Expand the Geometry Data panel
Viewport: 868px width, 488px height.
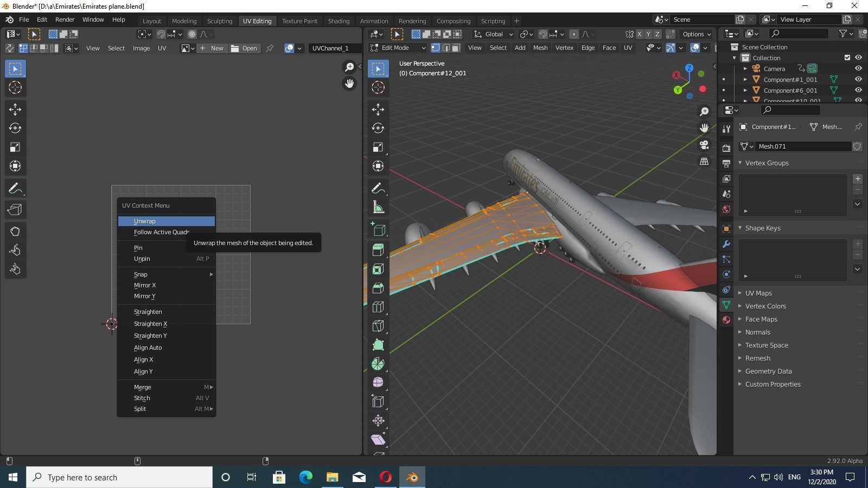(x=768, y=371)
